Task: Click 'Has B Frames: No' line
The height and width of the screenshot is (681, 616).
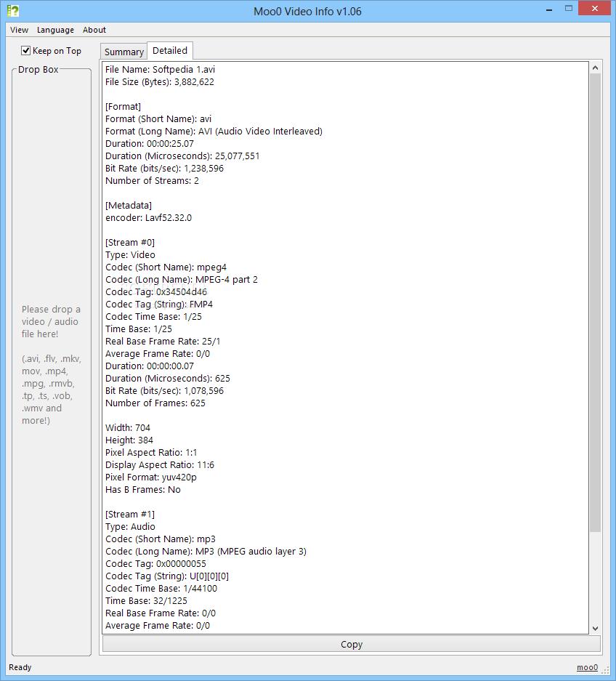Action: (x=143, y=489)
